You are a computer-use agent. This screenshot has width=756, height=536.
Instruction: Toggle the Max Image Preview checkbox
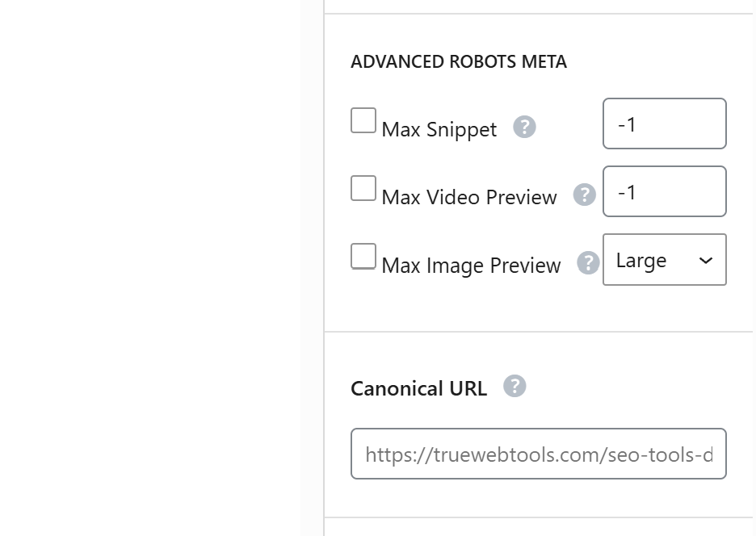pyautogui.click(x=363, y=257)
